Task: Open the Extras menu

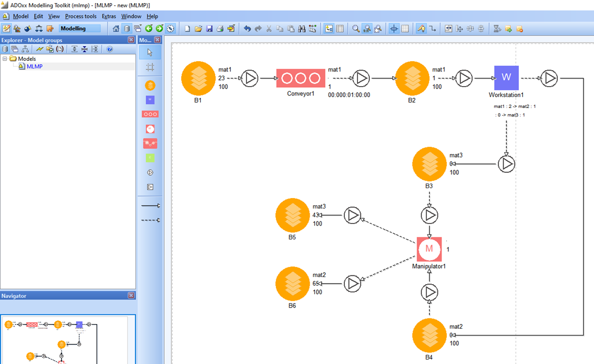Action: tap(109, 16)
